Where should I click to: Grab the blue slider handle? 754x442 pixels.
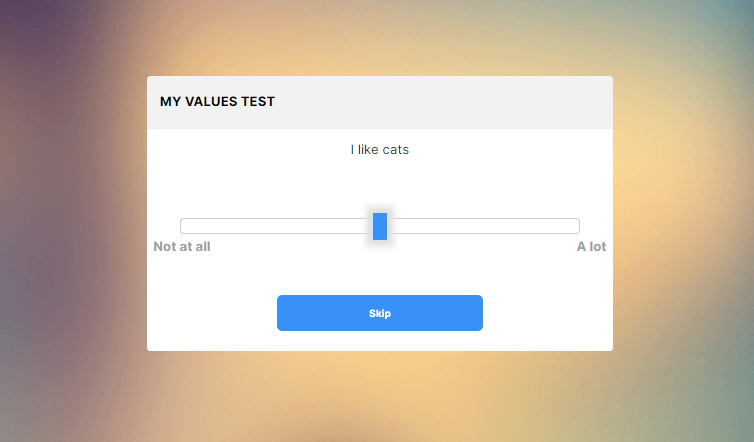coord(380,226)
